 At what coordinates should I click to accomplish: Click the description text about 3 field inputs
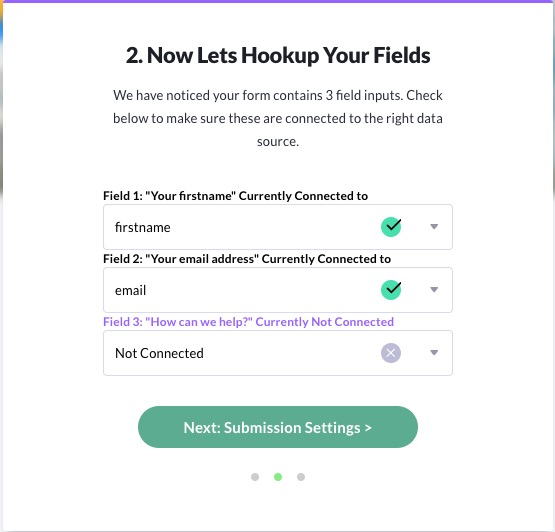278,118
